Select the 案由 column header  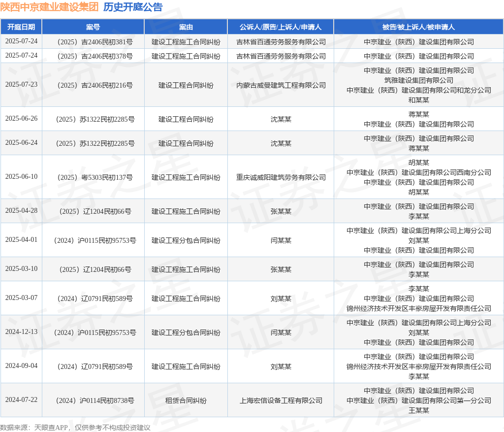(186, 27)
